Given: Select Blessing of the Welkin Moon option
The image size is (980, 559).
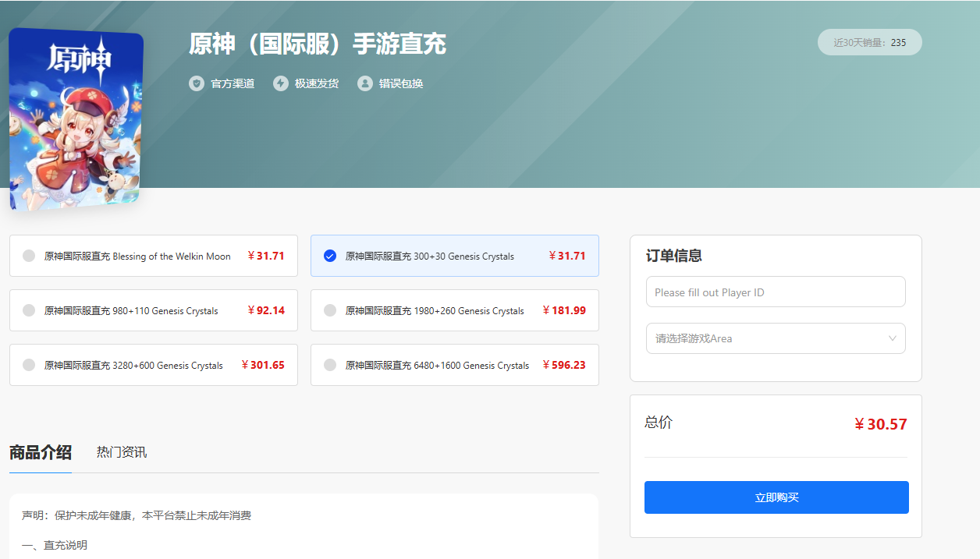Looking at the screenshot, I should pyautogui.click(x=154, y=256).
